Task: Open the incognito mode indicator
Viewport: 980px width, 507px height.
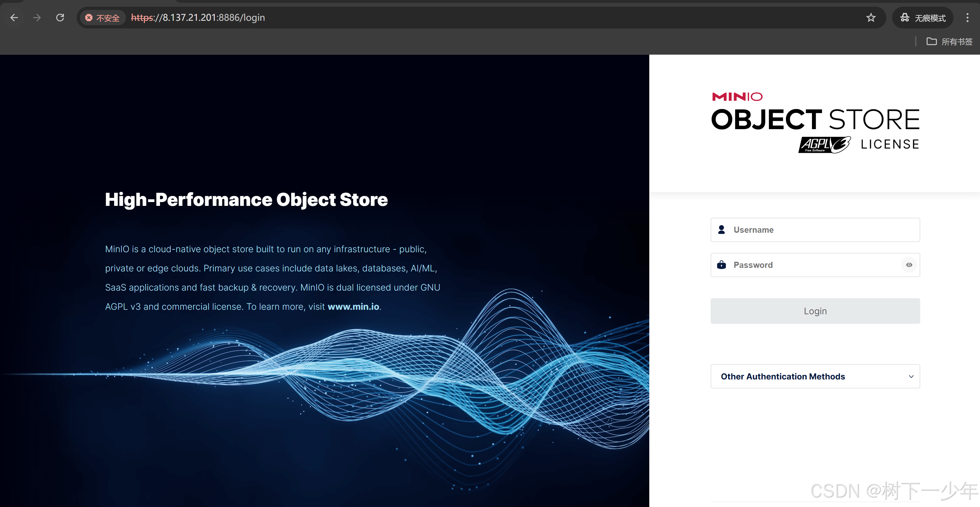Action: point(922,18)
